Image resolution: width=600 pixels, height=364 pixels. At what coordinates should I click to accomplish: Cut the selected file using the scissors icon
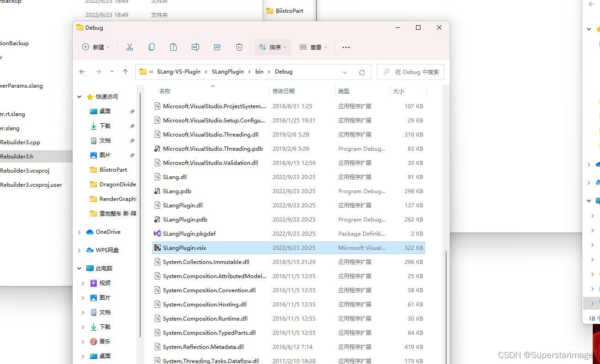130,47
